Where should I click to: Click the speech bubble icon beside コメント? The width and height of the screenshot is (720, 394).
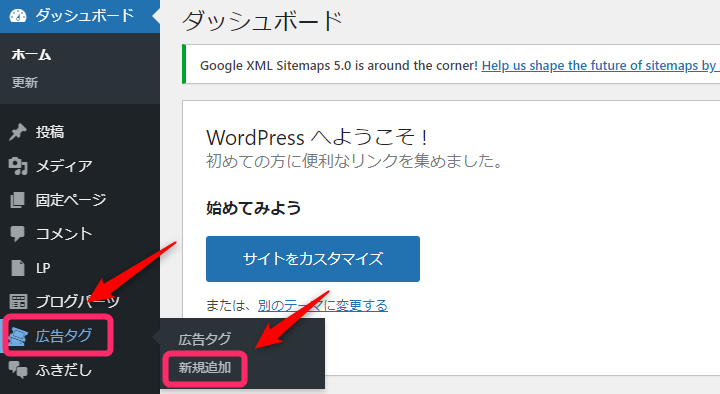point(18,233)
